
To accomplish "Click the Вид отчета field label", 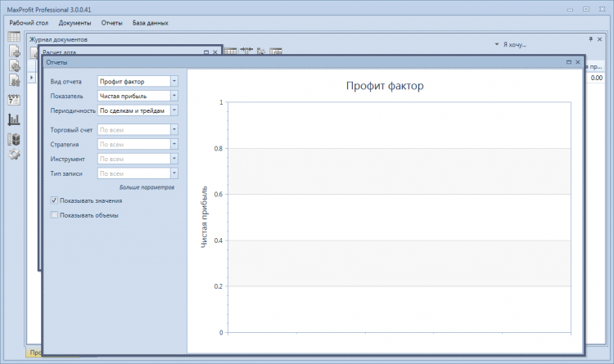I will click(65, 82).
